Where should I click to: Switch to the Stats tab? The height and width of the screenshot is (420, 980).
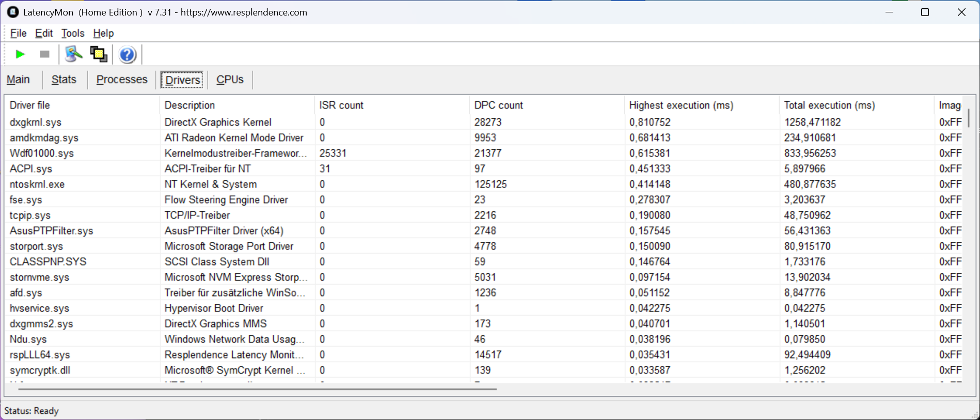pyautogui.click(x=64, y=80)
